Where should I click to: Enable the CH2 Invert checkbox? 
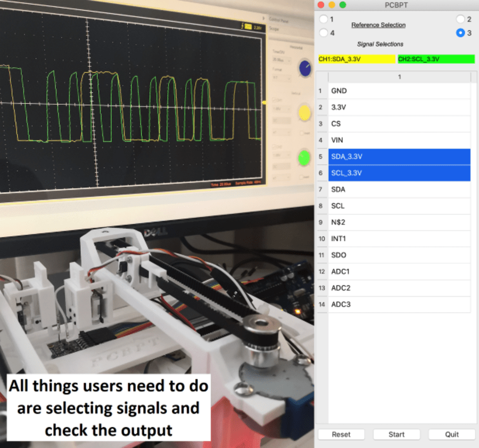pos(302,176)
